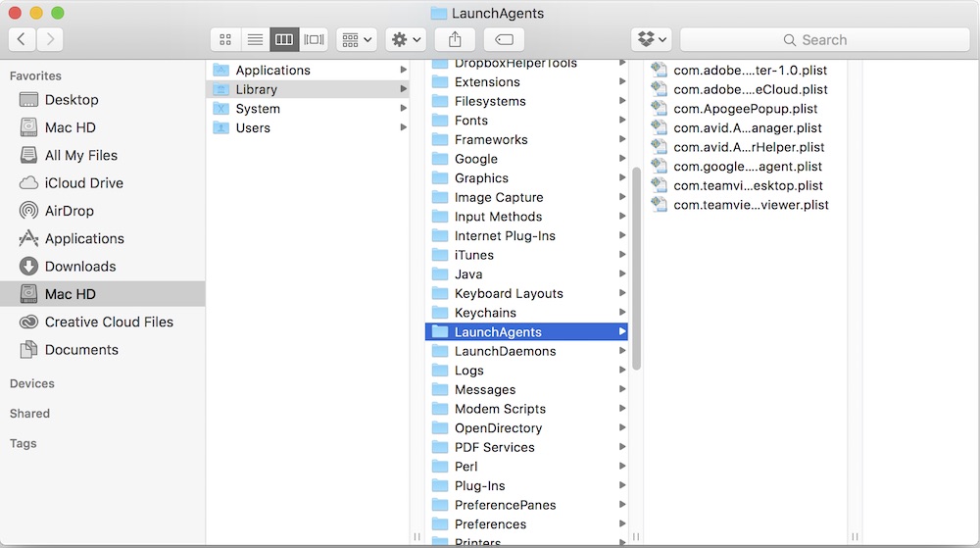Select Library folder in first column
Screen dimensions: 980x548
308,89
